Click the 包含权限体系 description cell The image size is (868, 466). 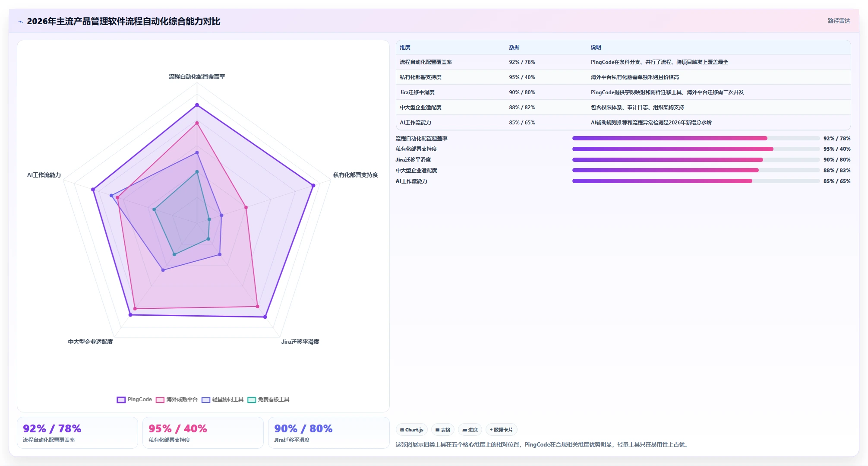(637, 108)
